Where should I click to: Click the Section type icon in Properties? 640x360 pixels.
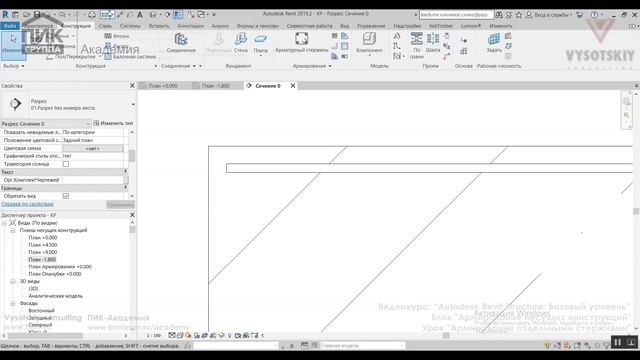click(x=16, y=104)
